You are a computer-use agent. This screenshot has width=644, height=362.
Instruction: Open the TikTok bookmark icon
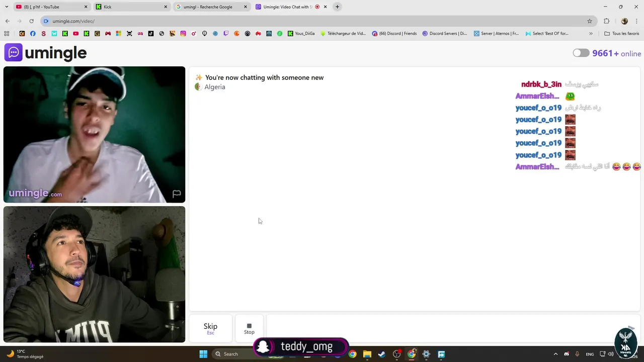pyautogui.click(x=151, y=34)
